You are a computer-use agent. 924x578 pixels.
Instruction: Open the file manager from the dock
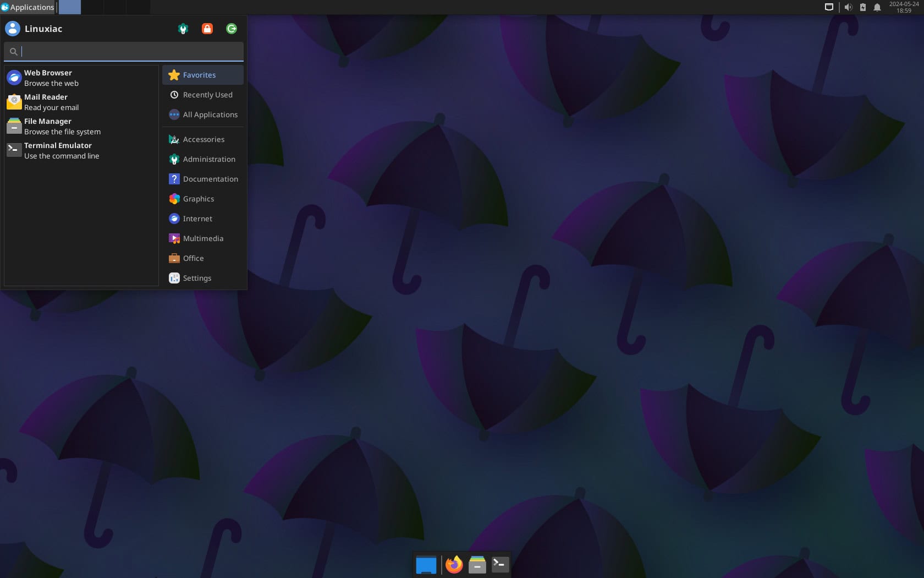[x=477, y=564]
